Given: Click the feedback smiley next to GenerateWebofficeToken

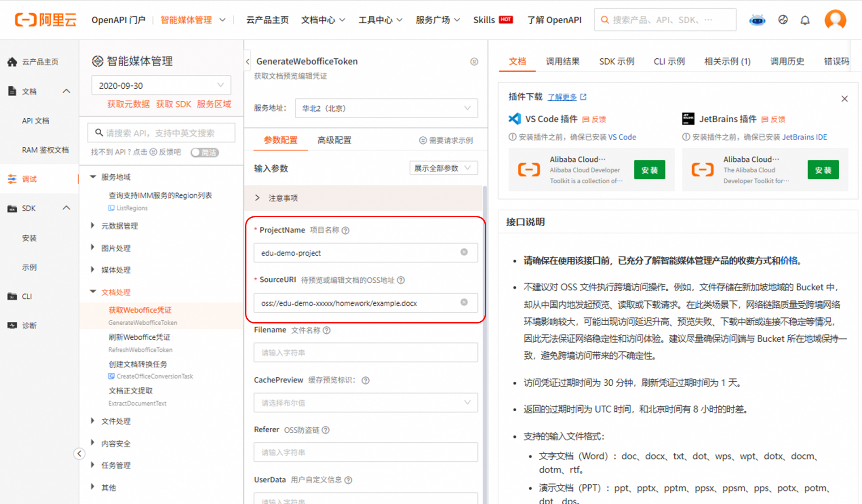Looking at the screenshot, I should 474,62.
